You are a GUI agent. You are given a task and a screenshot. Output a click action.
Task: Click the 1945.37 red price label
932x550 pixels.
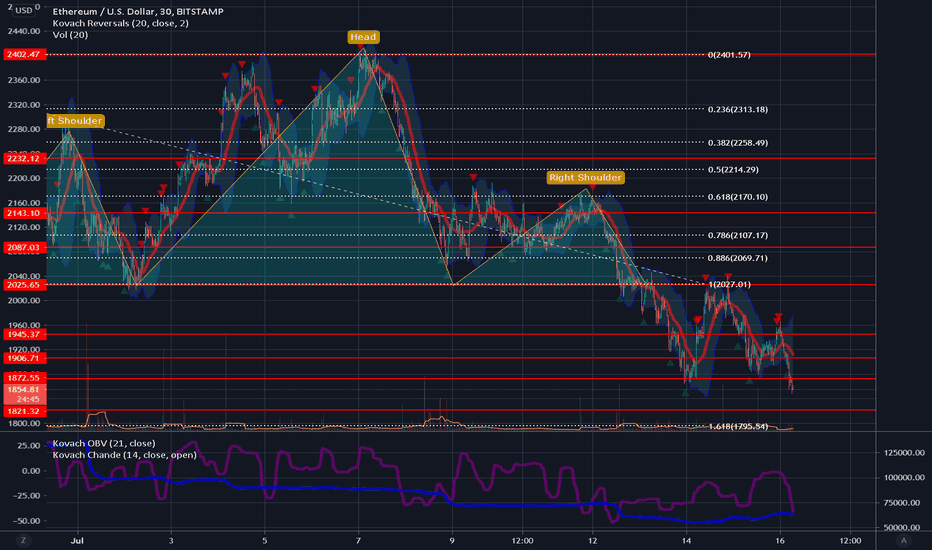[23, 335]
